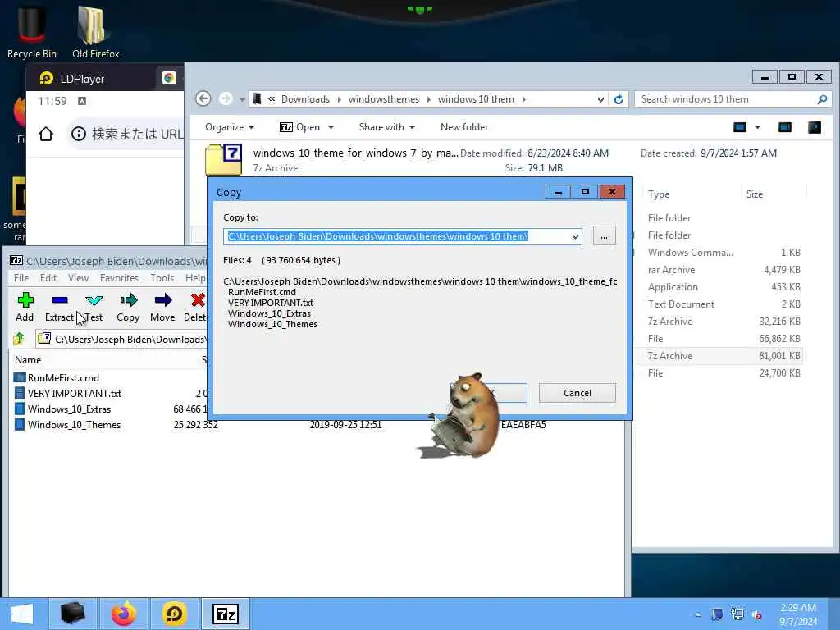Open the Help menu in 7-Zip
This screenshot has height=630, width=840.
click(x=195, y=278)
